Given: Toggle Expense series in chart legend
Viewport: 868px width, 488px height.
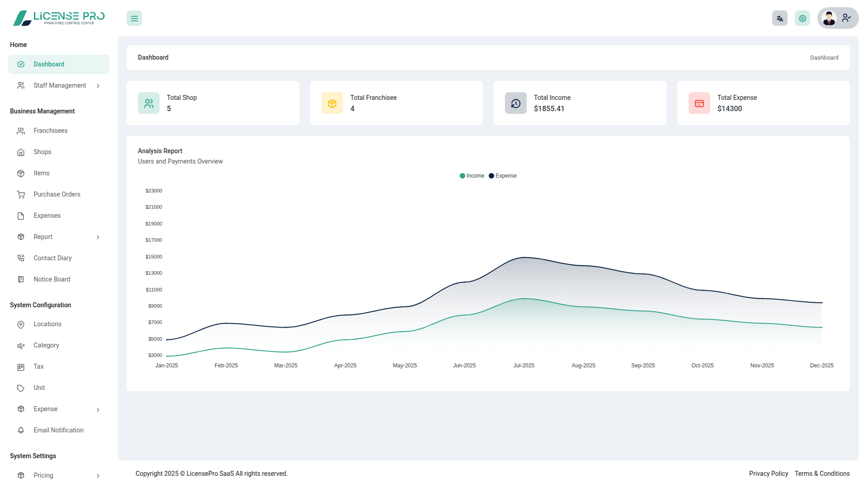Looking at the screenshot, I should 502,176.
